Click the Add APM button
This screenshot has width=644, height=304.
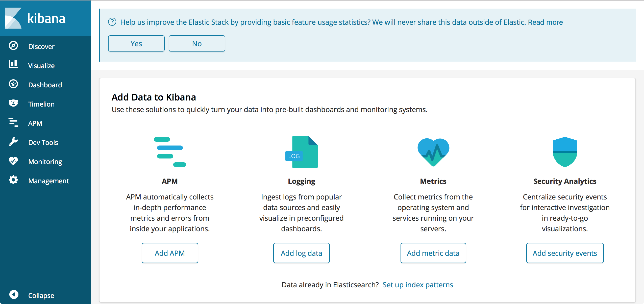170,253
